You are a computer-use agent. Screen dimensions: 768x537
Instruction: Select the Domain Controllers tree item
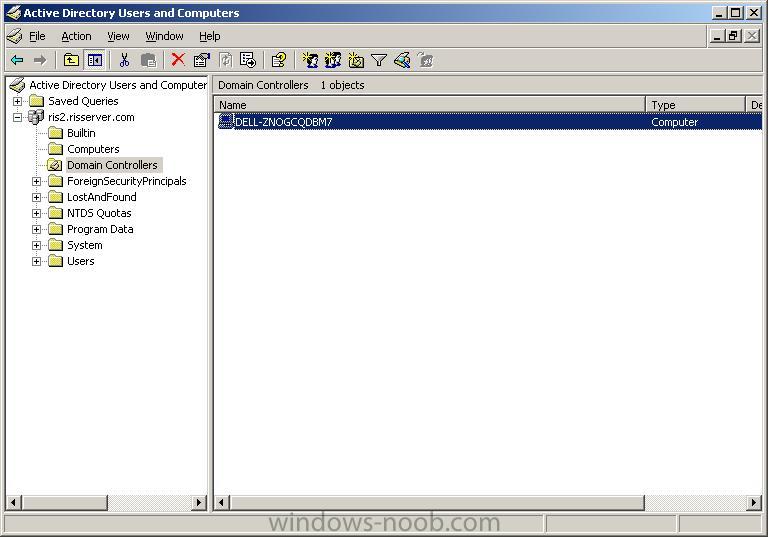coord(112,165)
